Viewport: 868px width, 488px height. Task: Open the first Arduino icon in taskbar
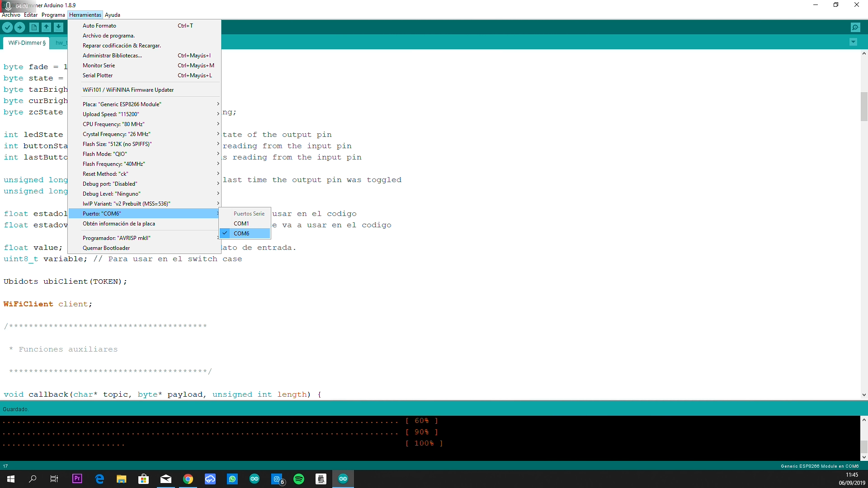click(255, 479)
